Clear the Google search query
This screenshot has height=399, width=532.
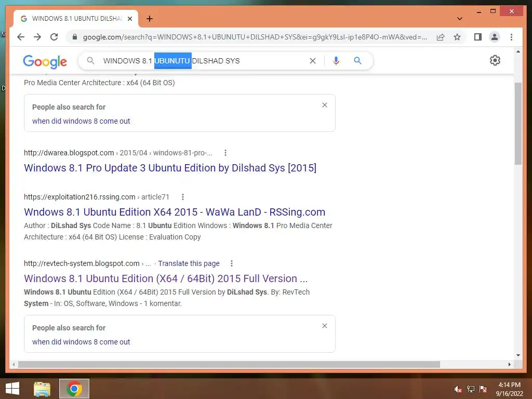coord(312,61)
